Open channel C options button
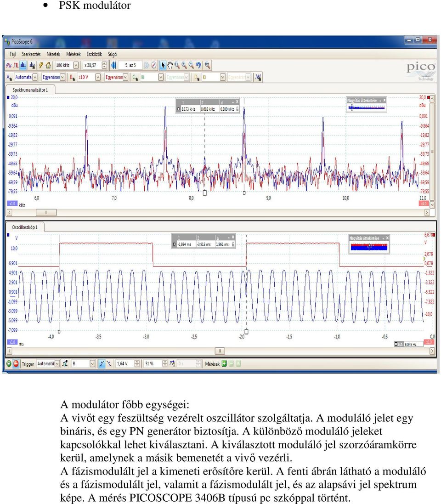The image size is (441, 504). (x=135, y=77)
